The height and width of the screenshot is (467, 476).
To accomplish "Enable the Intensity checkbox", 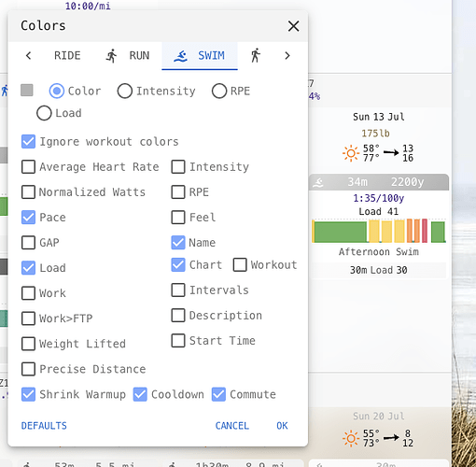I will (x=178, y=167).
